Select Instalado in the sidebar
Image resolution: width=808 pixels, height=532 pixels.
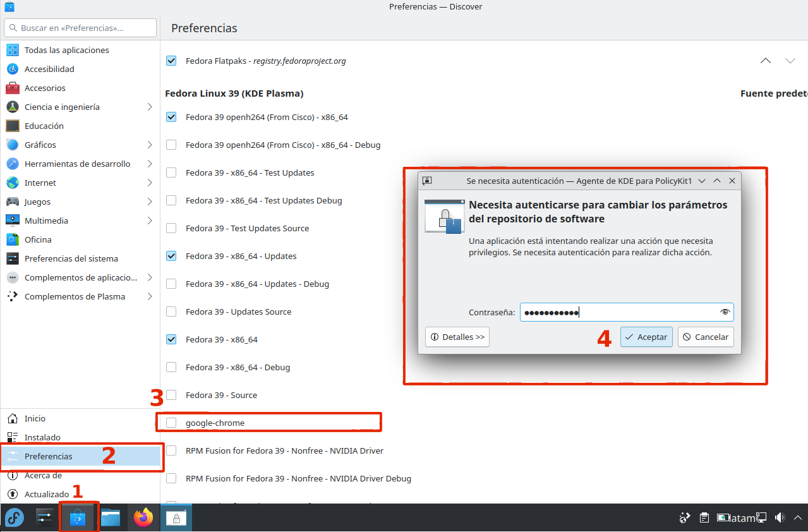click(42, 437)
